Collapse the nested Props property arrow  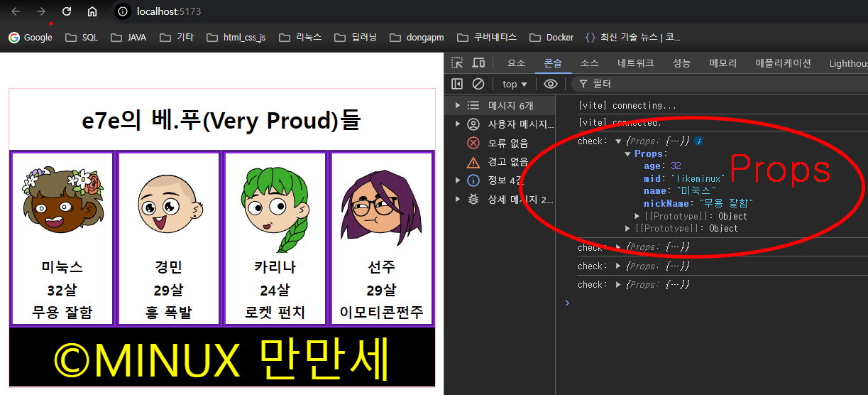pyautogui.click(x=628, y=154)
